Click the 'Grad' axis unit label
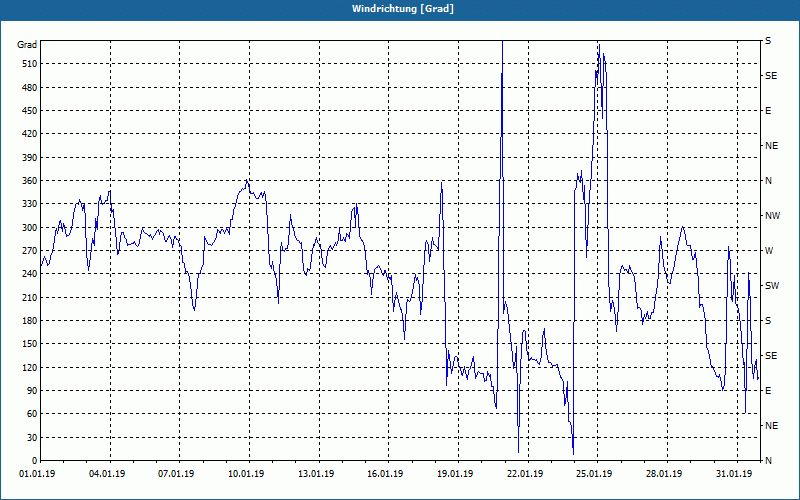The height and width of the screenshot is (500, 800). pyautogui.click(x=27, y=45)
